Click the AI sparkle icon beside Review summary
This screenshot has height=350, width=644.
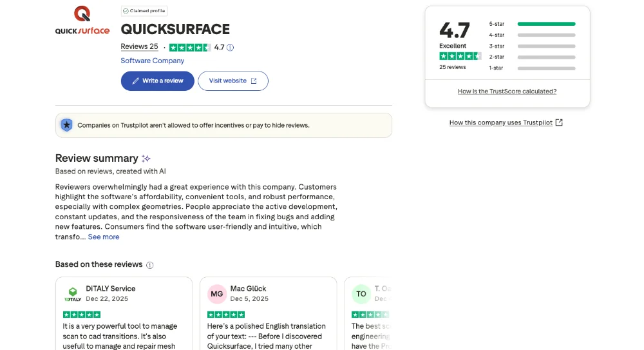click(146, 159)
